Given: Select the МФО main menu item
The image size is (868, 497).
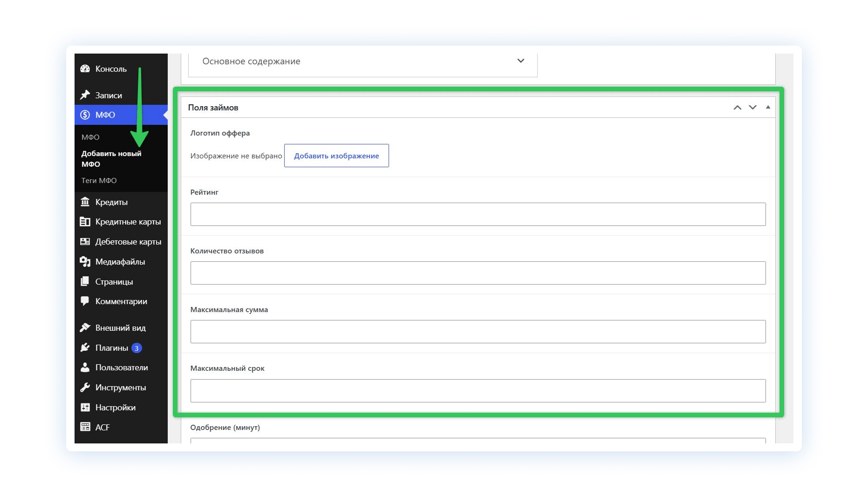Looking at the screenshot, I should (x=121, y=115).
